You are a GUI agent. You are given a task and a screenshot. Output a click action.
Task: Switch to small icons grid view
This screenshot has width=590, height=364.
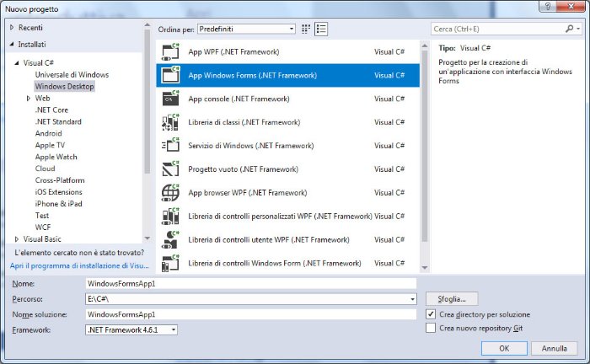(306, 29)
